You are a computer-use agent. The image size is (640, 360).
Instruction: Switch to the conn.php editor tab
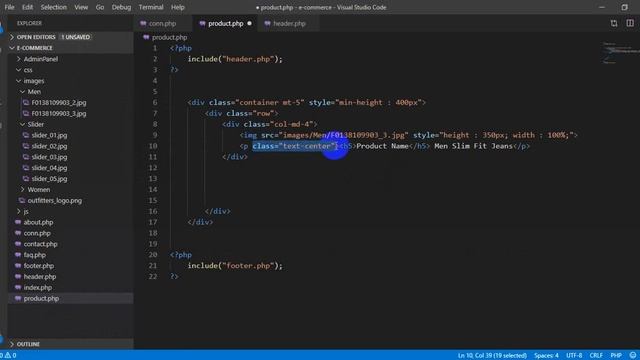coord(162,24)
